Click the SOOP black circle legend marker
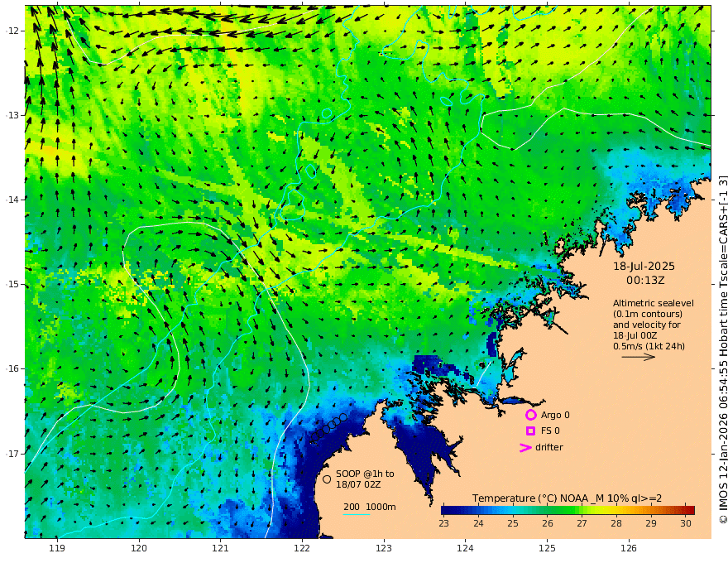The image size is (728, 563). pyautogui.click(x=327, y=479)
